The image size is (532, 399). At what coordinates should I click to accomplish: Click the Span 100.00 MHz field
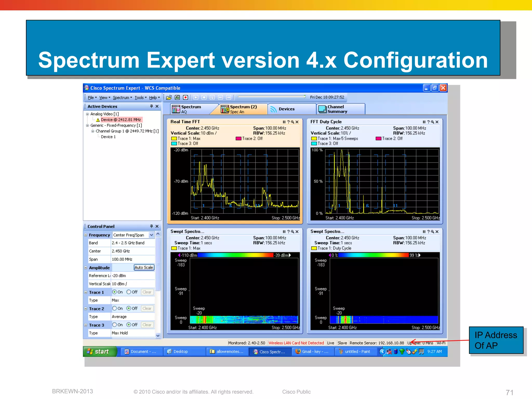[133, 259]
